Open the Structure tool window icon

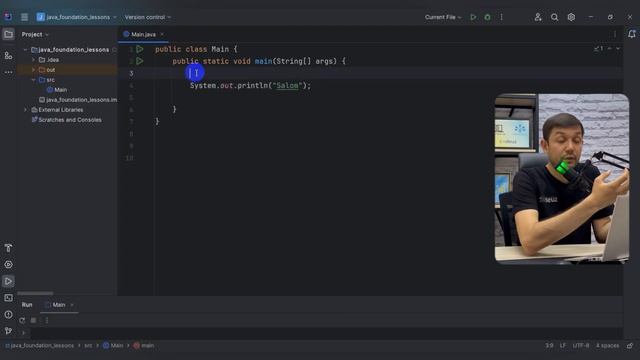(x=8, y=55)
